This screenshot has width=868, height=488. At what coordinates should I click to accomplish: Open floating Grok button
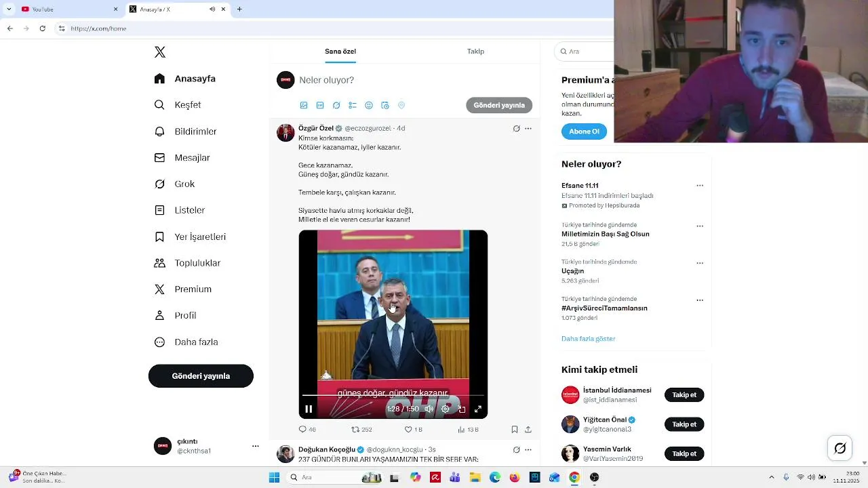[840, 448]
